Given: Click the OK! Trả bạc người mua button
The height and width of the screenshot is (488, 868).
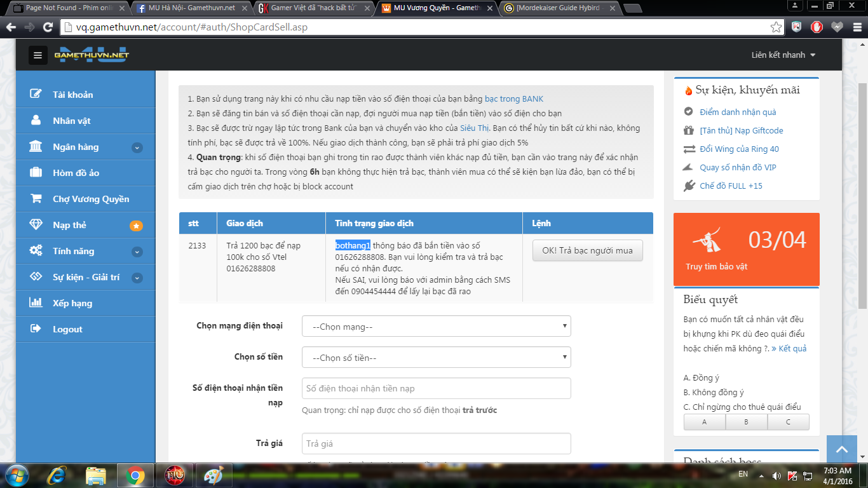Looking at the screenshot, I should pos(587,250).
